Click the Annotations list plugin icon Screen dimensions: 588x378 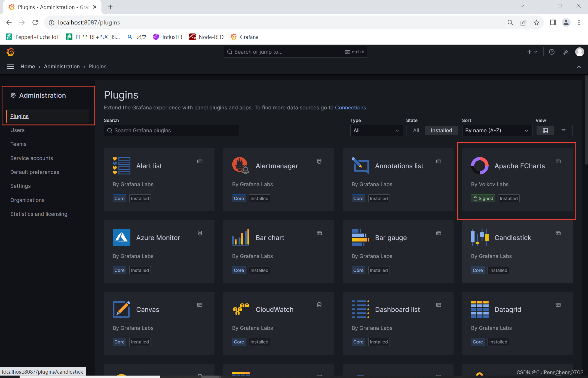point(360,166)
